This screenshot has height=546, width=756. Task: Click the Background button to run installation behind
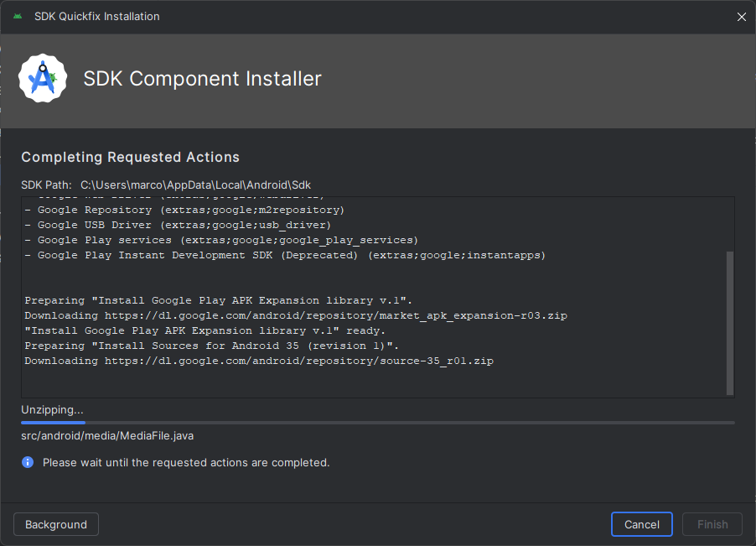coord(55,523)
